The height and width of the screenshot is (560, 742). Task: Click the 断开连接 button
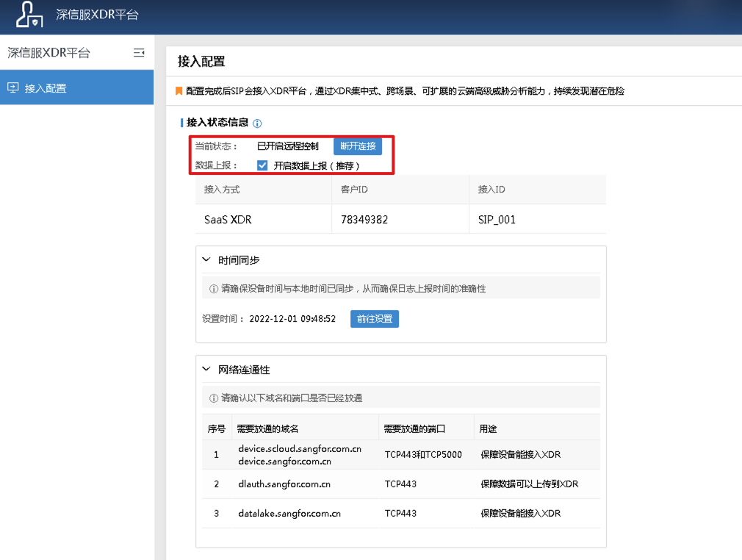pyautogui.click(x=358, y=146)
